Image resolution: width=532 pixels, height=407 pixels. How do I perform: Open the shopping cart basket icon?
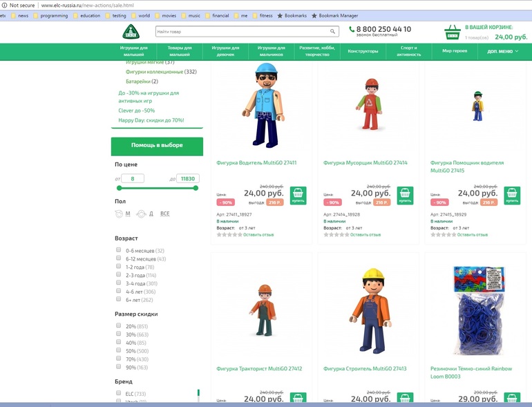pyautogui.click(x=453, y=32)
